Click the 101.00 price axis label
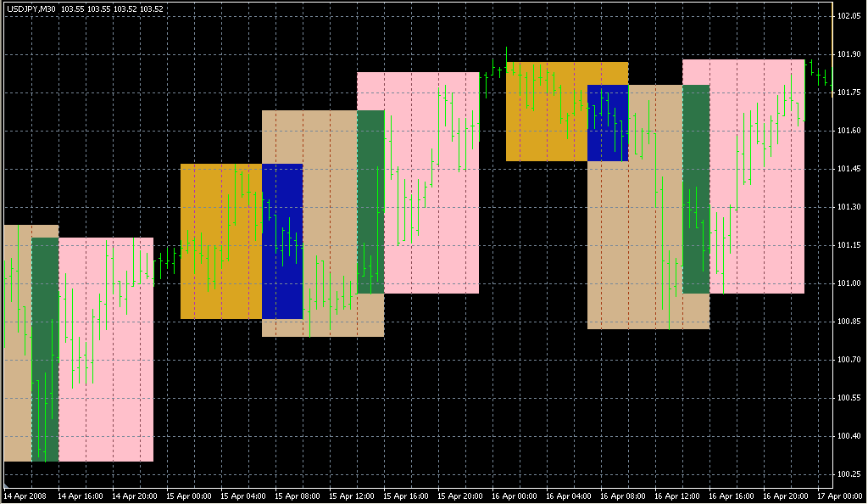Screen dimensions: 868x504 pos(849,283)
